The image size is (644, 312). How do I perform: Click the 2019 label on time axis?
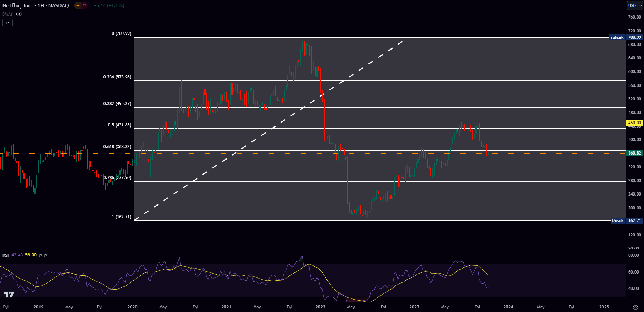click(38, 307)
